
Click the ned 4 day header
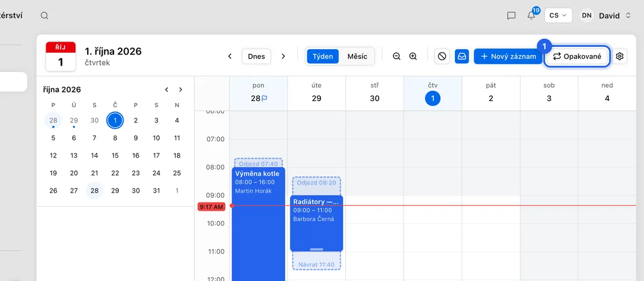tap(607, 92)
